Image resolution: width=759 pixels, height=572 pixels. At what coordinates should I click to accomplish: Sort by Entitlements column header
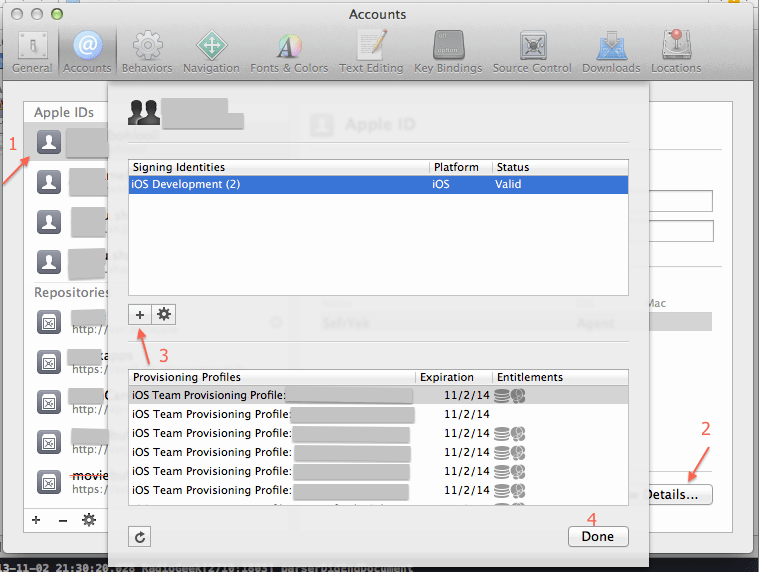[560, 377]
